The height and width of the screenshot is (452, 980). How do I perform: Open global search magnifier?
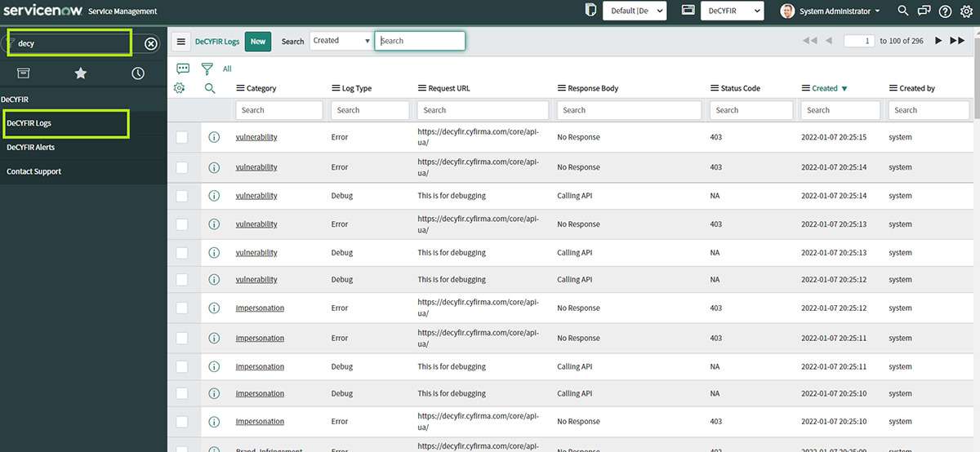(903, 11)
